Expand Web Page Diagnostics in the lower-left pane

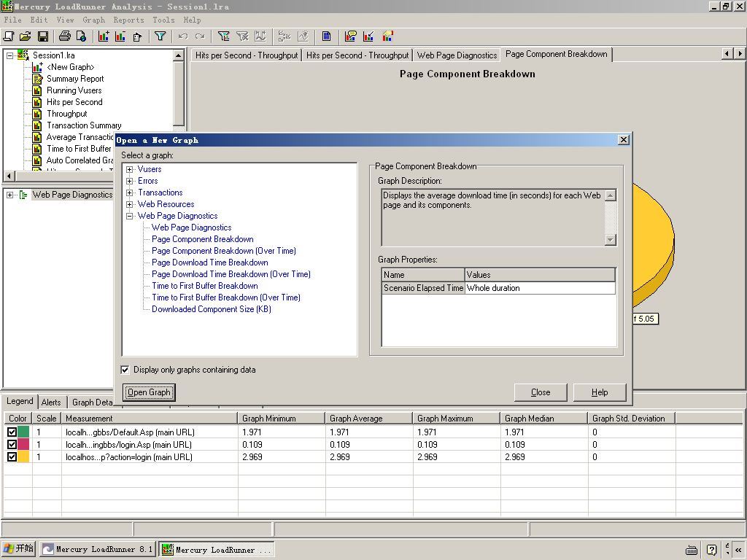[x=9, y=195]
